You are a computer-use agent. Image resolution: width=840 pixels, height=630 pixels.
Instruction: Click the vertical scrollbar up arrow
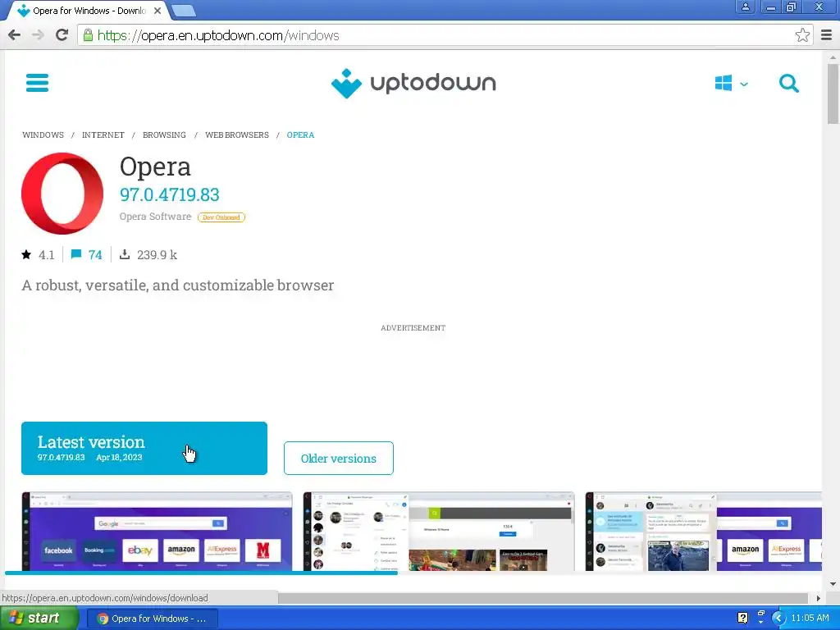tap(833, 57)
